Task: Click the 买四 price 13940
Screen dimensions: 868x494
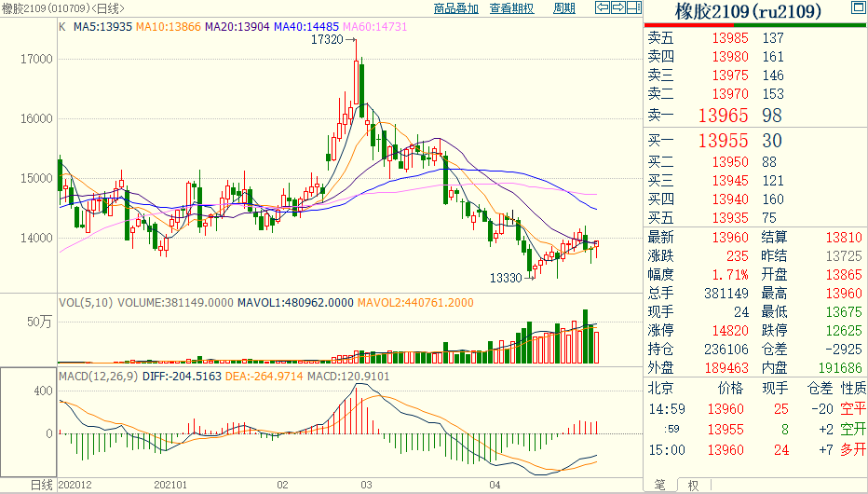Action: click(730, 199)
